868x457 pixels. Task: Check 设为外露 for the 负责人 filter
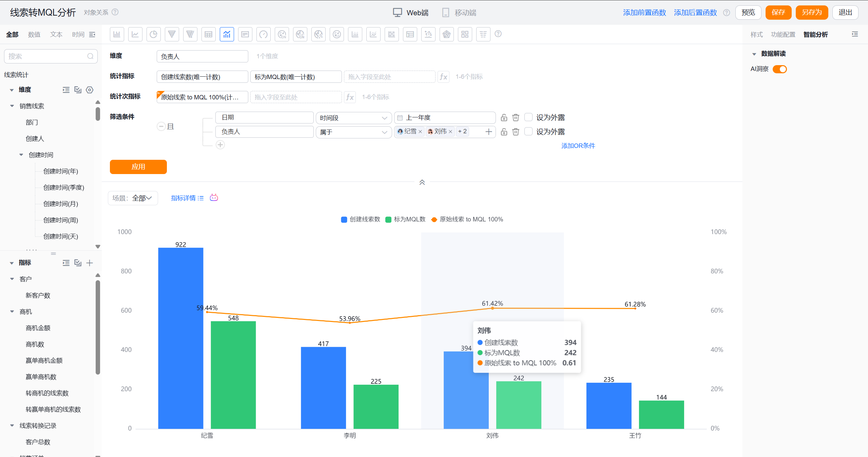pyautogui.click(x=528, y=132)
